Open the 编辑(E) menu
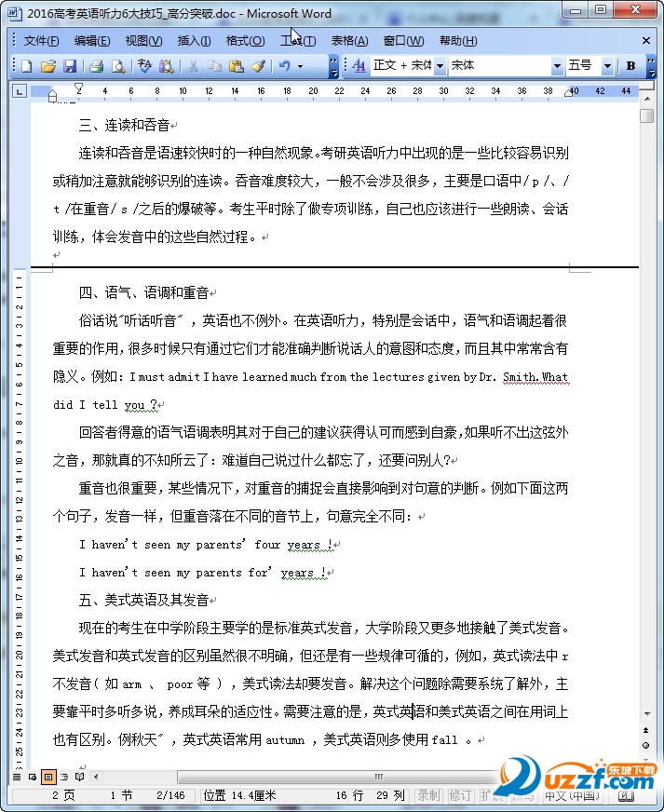Image resolution: width=664 pixels, height=812 pixels. 92,41
